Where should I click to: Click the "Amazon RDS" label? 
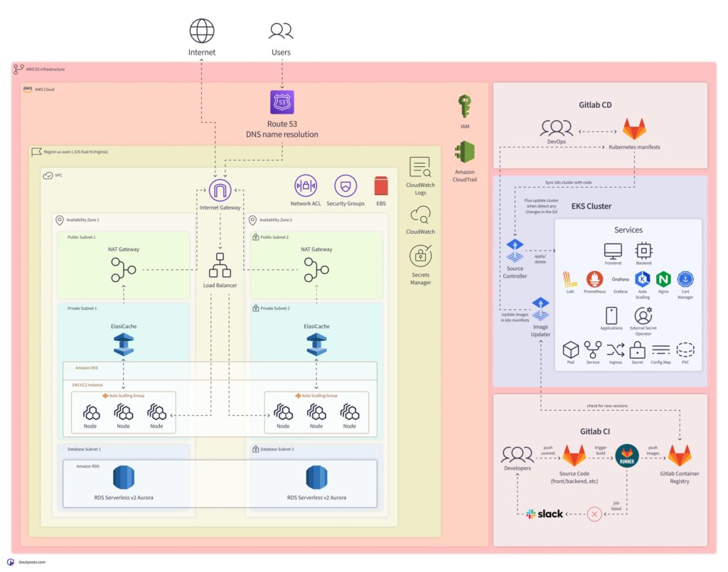[87, 466]
